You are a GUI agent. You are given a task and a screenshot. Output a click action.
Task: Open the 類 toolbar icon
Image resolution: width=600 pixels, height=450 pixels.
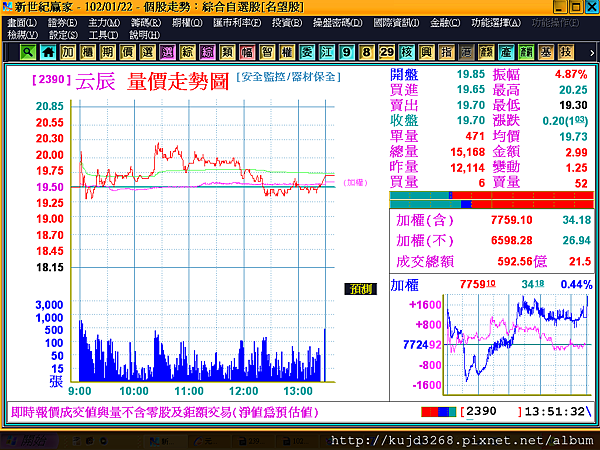227,52
